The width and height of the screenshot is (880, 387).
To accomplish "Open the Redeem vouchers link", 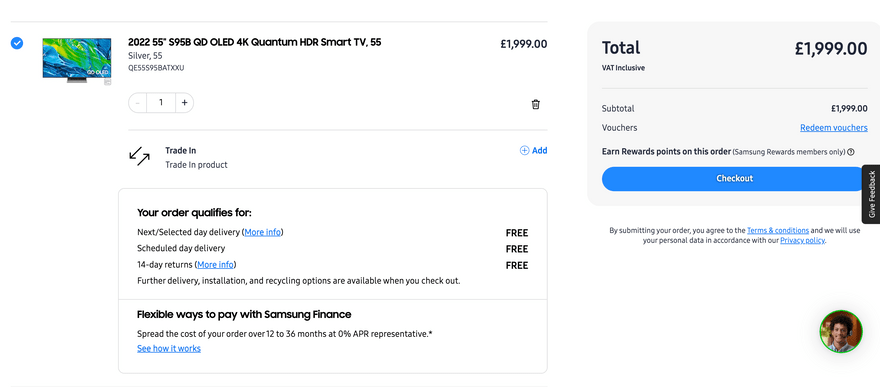I will coord(833,128).
